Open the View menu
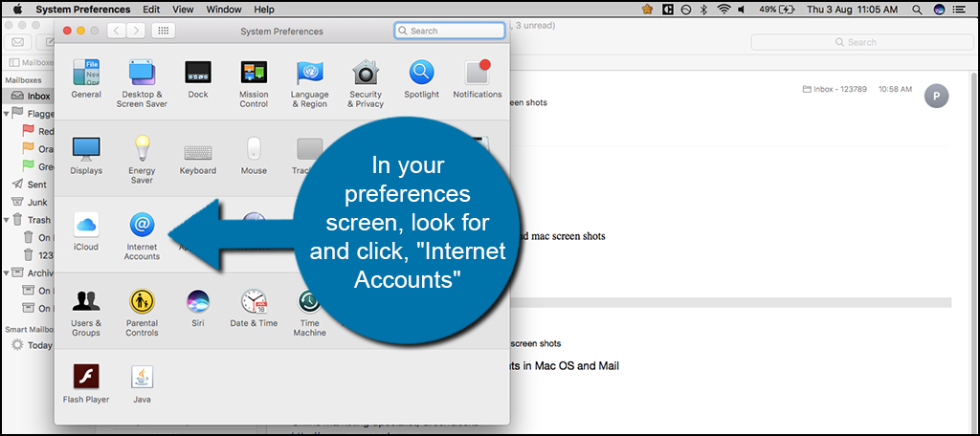 (183, 10)
